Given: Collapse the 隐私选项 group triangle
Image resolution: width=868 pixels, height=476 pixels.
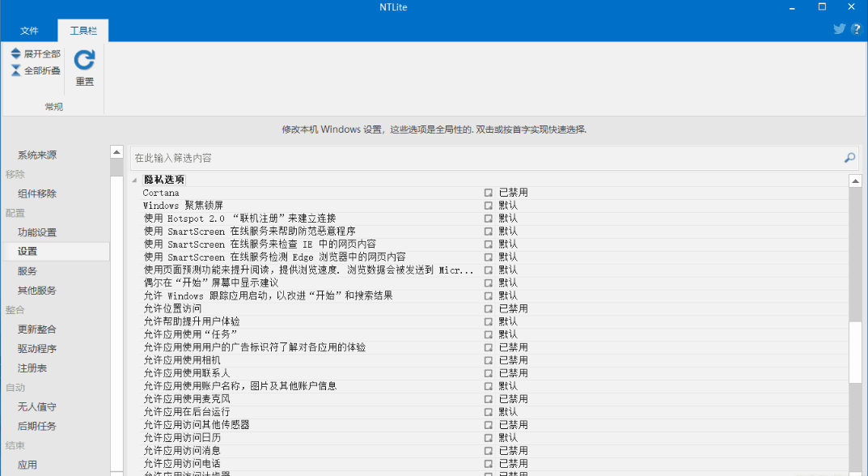Looking at the screenshot, I should [x=134, y=180].
